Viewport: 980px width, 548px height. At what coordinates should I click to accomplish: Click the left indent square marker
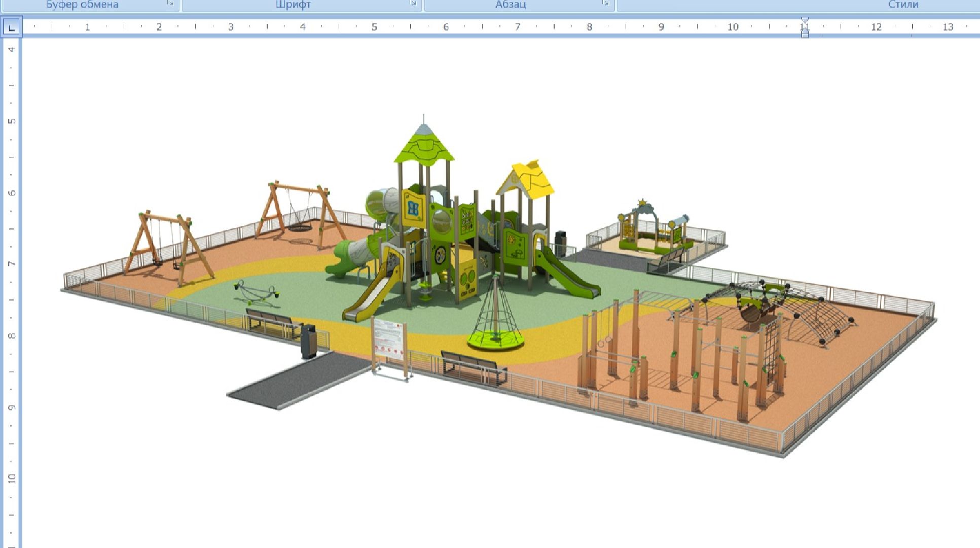(805, 35)
